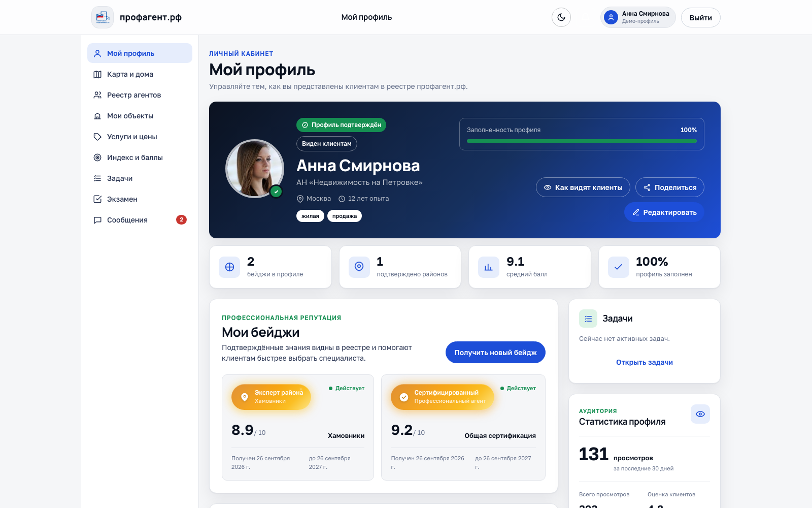Open Задачи in the sidebar menu
812x508 pixels.
pos(140,178)
